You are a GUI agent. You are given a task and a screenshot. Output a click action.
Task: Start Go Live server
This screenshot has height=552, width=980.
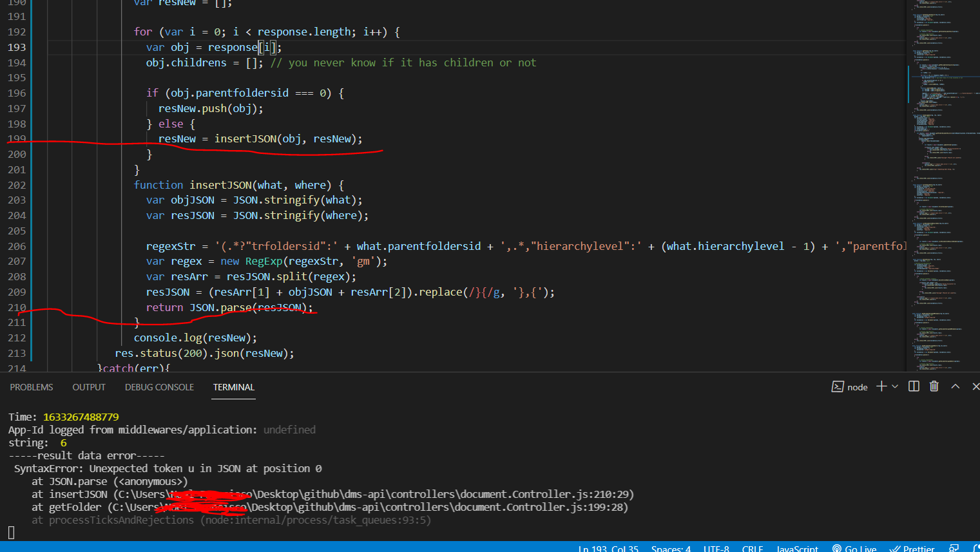854,548
